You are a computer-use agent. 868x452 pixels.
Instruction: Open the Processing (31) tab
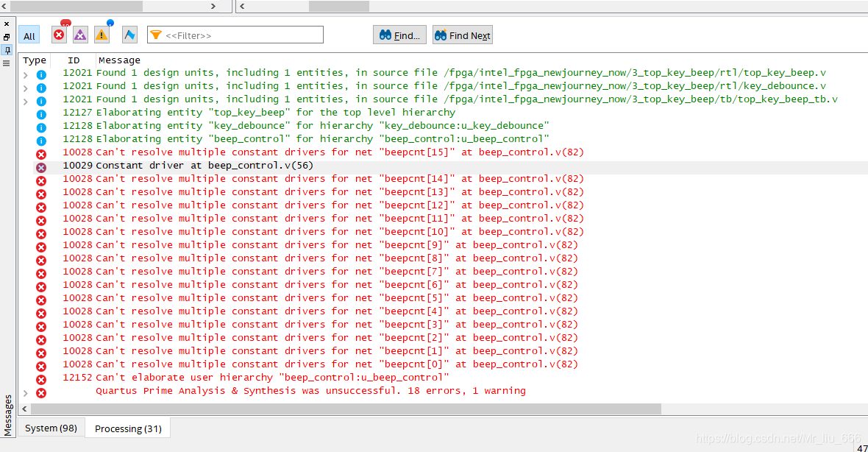127,428
